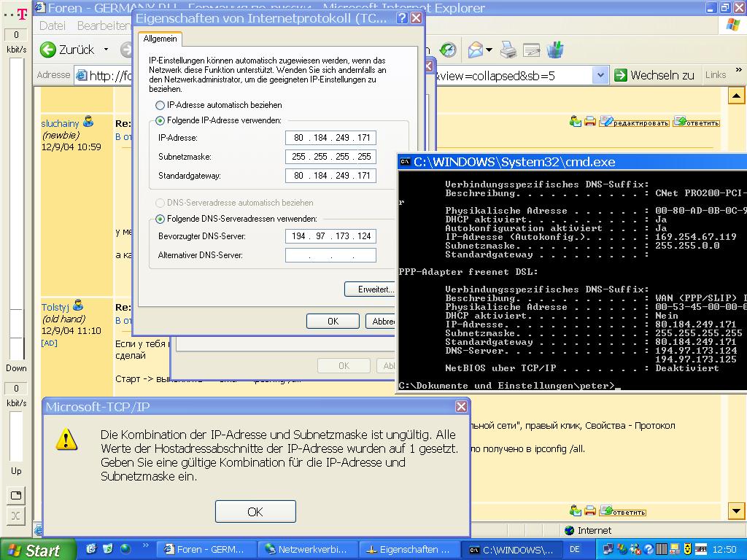
Task: Click the Erweitert button
Action: click(x=370, y=289)
